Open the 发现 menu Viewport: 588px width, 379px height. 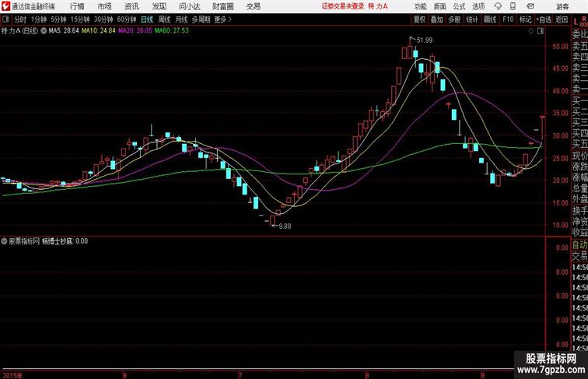(x=159, y=6)
